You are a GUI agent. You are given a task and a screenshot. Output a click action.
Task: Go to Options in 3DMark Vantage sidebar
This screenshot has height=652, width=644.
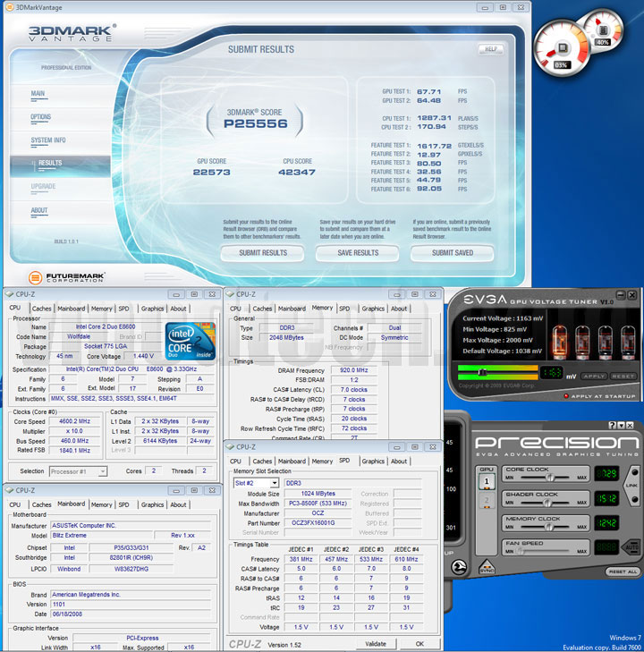[41, 117]
